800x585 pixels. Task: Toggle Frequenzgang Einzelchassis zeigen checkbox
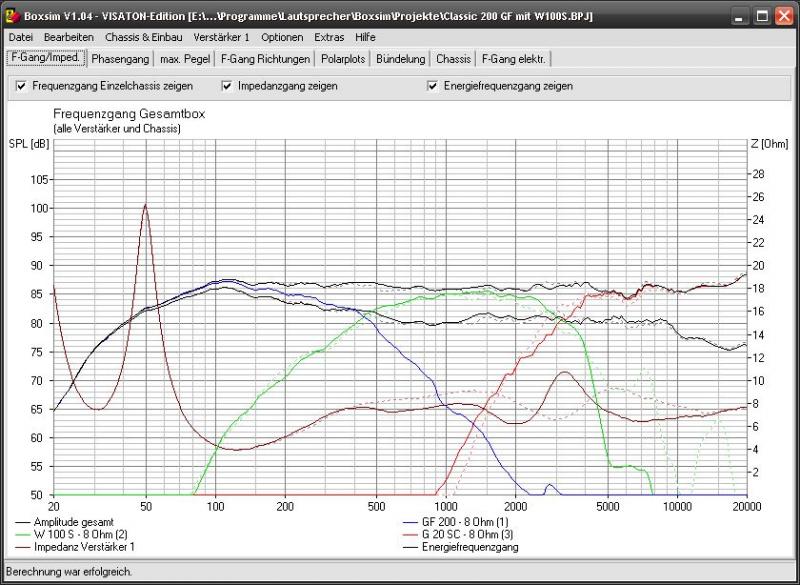pyautogui.click(x=21, y=86)
